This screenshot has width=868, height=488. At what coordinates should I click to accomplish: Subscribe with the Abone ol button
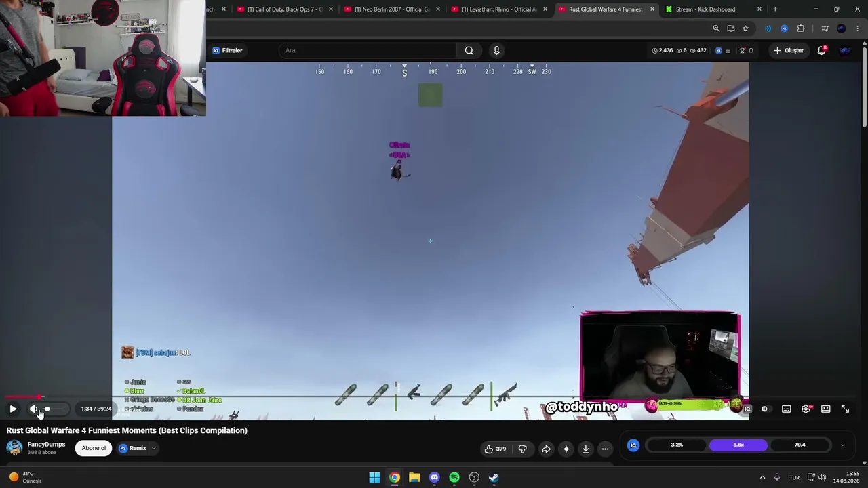(94, 448)
